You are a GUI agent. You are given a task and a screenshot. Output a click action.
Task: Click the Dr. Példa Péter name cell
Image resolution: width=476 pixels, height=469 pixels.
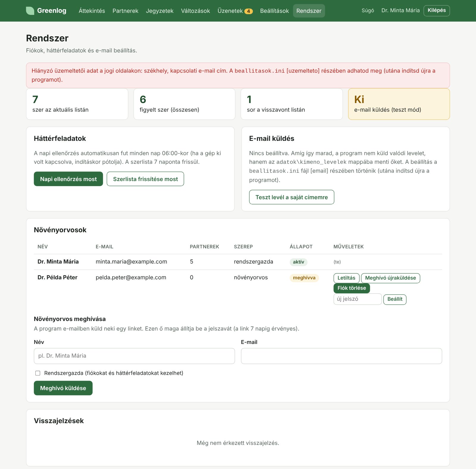click(57, 278)
